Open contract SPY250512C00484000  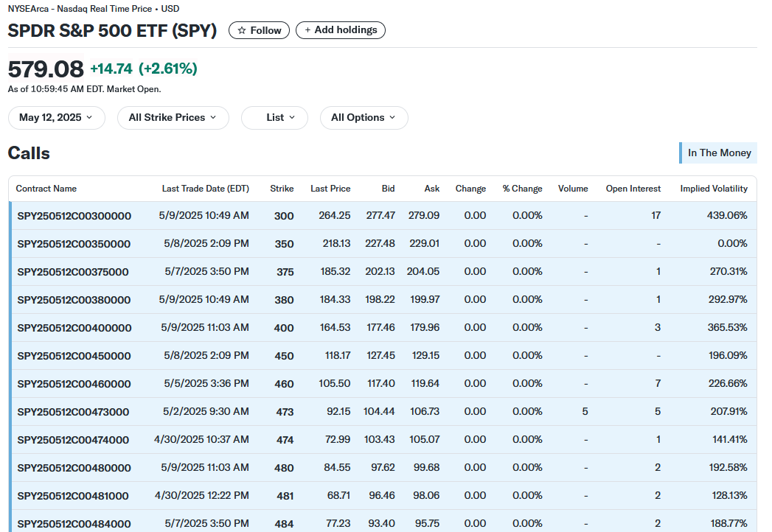[x=74, y=524]
